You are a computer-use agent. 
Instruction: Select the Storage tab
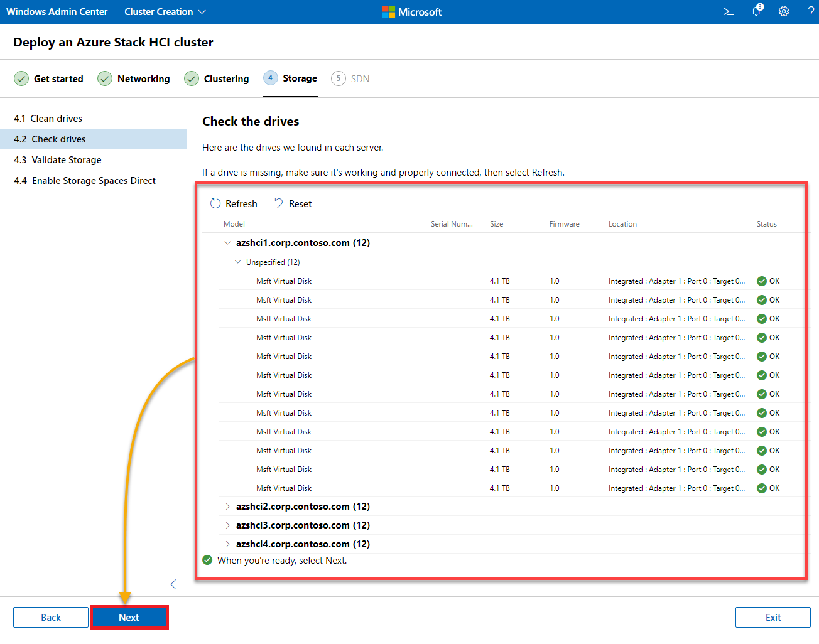pos(290,78)
